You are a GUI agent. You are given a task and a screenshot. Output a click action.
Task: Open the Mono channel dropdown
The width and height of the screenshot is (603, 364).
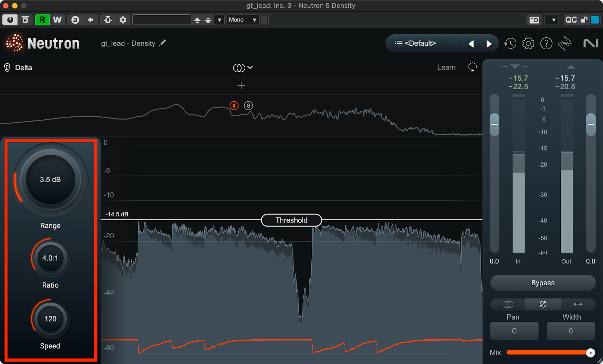pyautogui.click(x=242, y=20)
